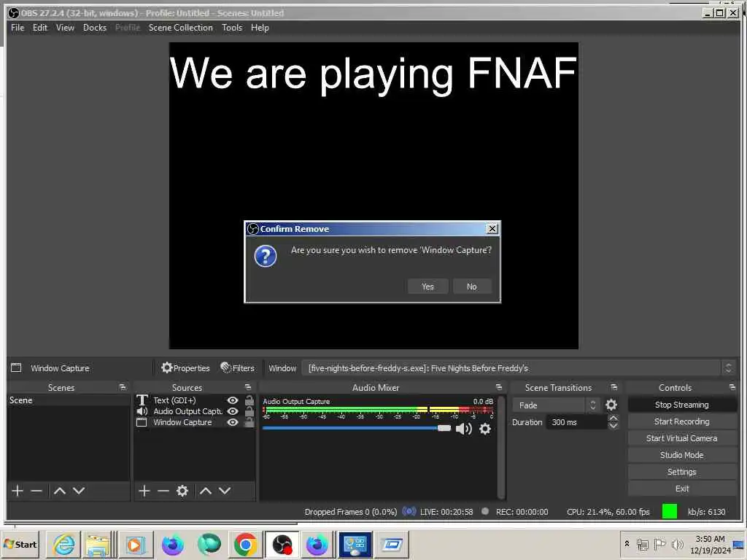This screenshot has height=560, width=747.
Task: Switch to OBS Studio taskbar icon
Action: click(x=282, y=544)
